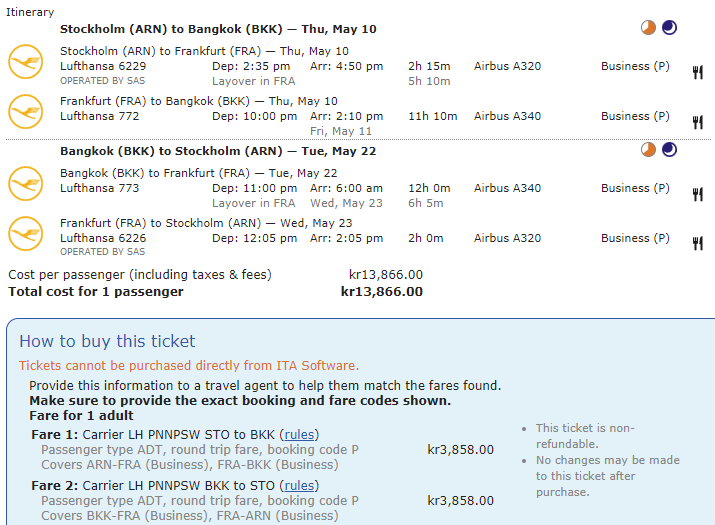Open the rules link for Fare 2
The width and height of the screenshot is (715, 525).
[x=300, y=486]
